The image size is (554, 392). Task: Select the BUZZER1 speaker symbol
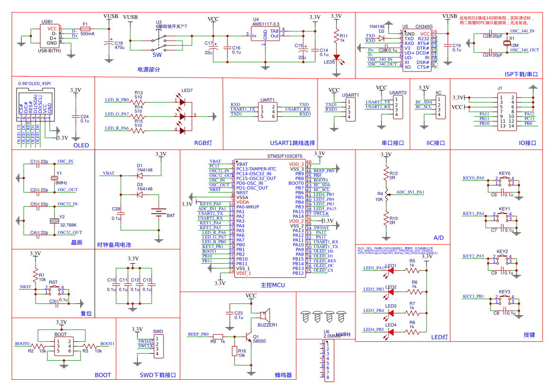coord(265,314)
